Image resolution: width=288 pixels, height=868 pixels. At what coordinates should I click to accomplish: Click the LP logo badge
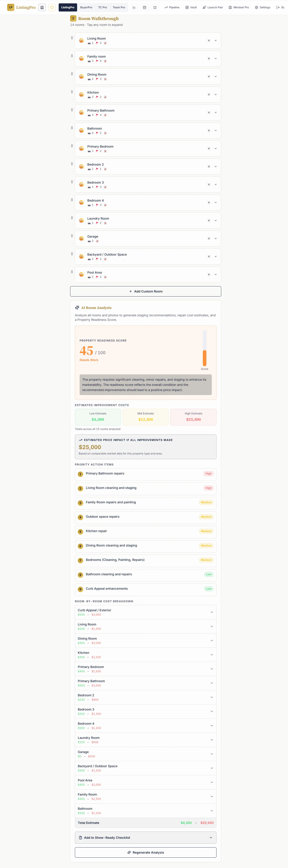coord(11,7)
